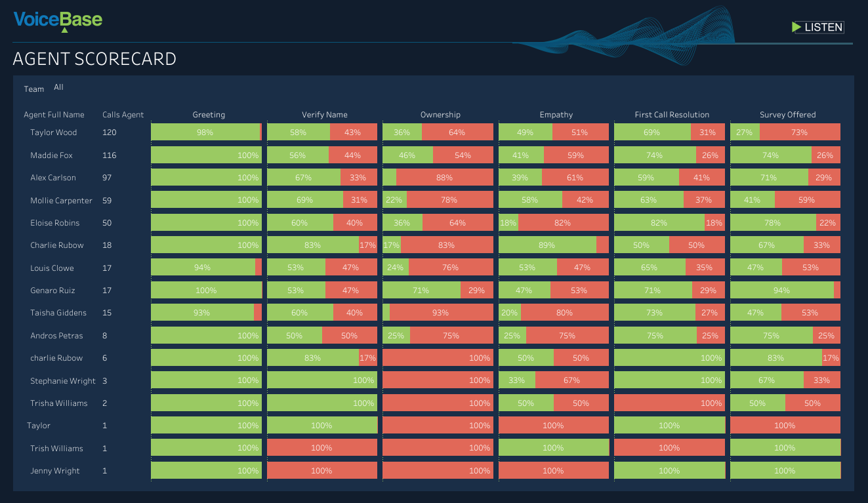
Task: Click Taisha Giddens' red 93% Ownership bar
Action: click(441, 313)
